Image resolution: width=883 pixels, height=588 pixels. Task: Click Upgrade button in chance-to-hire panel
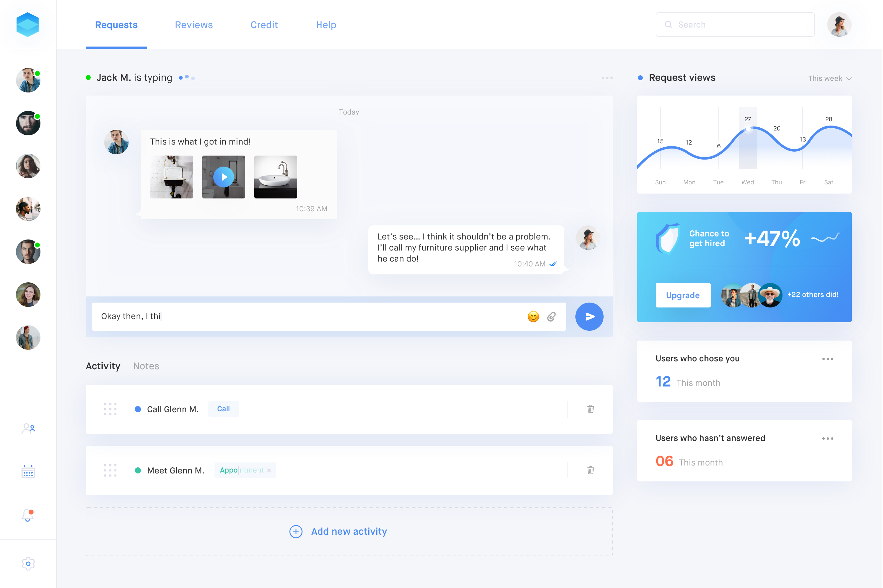point(683,295)
